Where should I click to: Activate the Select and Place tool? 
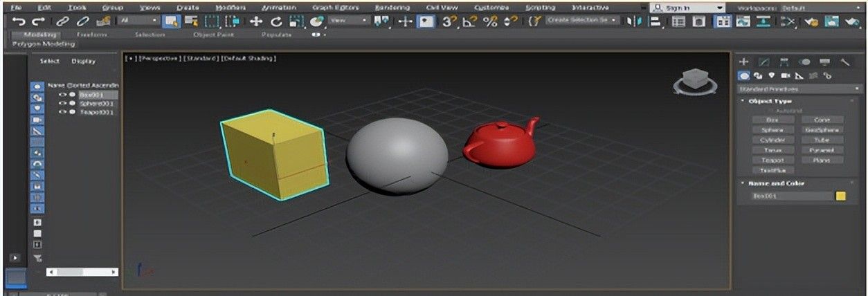(317, 22)
